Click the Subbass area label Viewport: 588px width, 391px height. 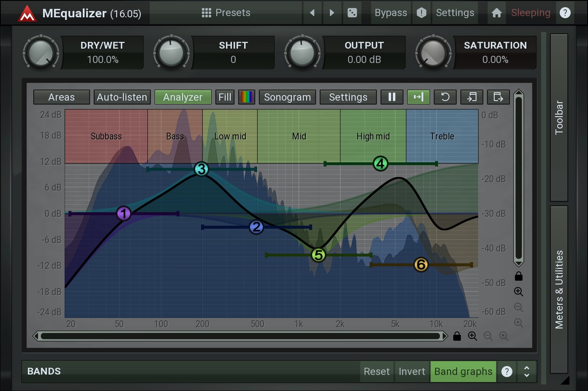coord(106,136)
